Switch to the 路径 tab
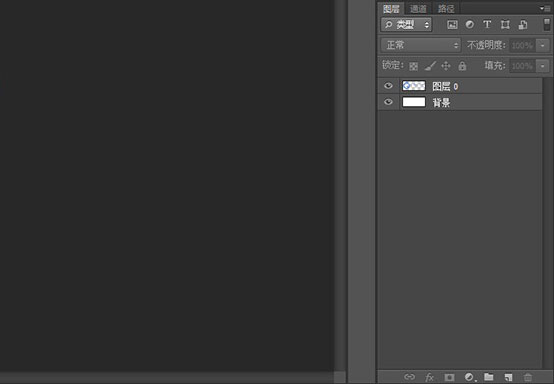554x384 pixels. [446, 8]
